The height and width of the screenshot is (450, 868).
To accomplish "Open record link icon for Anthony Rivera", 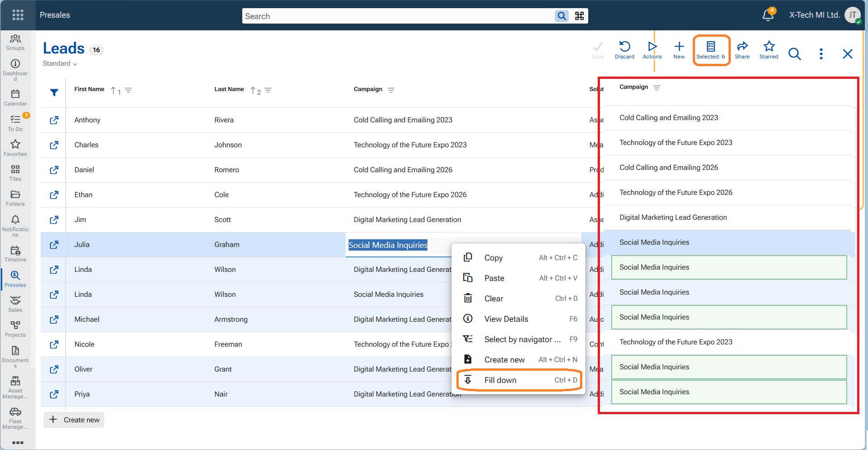I will [x=54, y=120].
